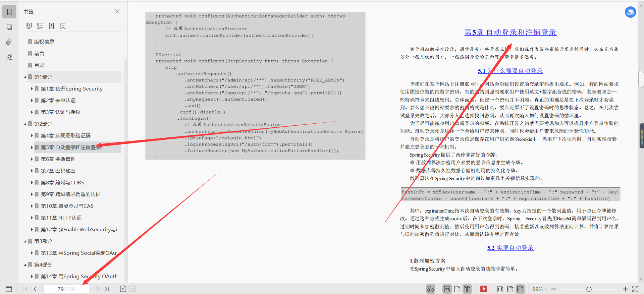Viewport: 644px width, 294px height.
Task: Select 第9章 跨域请求伪造的防护 bookmark
Action: tap(71, 194)
